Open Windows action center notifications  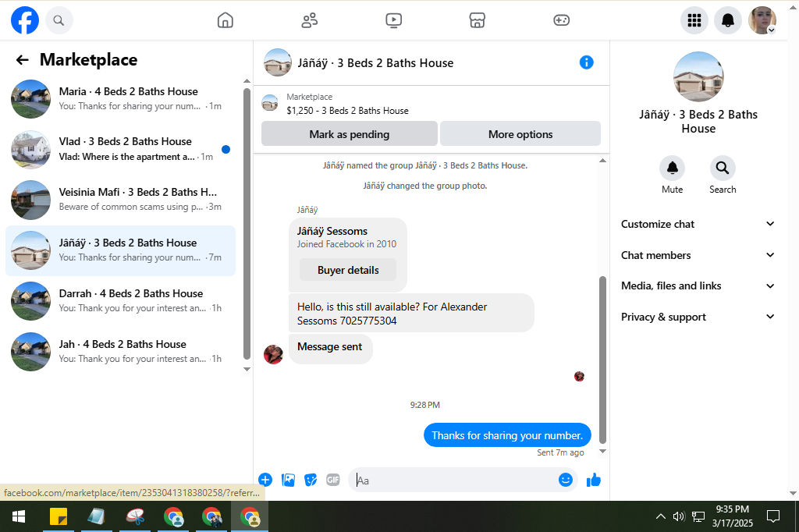773,516
